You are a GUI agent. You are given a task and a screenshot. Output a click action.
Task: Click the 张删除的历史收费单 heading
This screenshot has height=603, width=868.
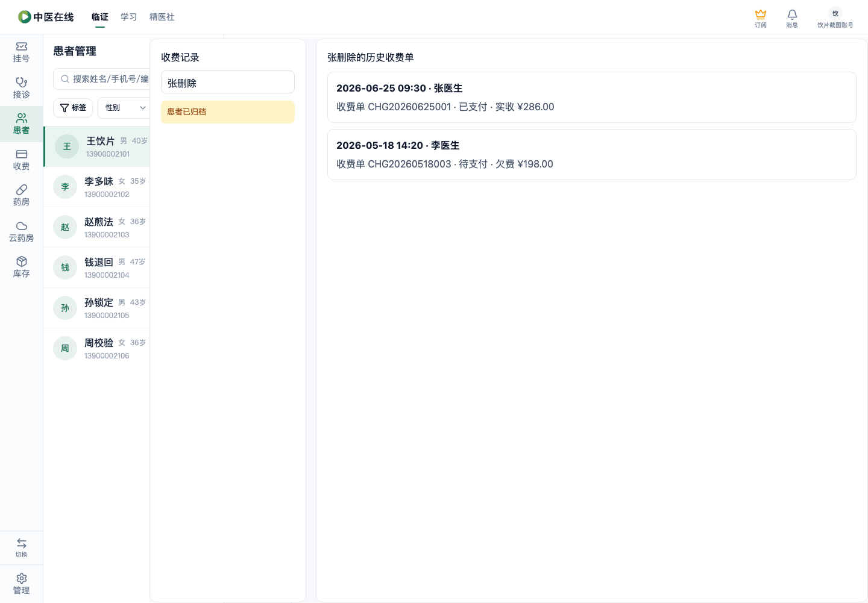pyautogui.click(x=371, y=57)
